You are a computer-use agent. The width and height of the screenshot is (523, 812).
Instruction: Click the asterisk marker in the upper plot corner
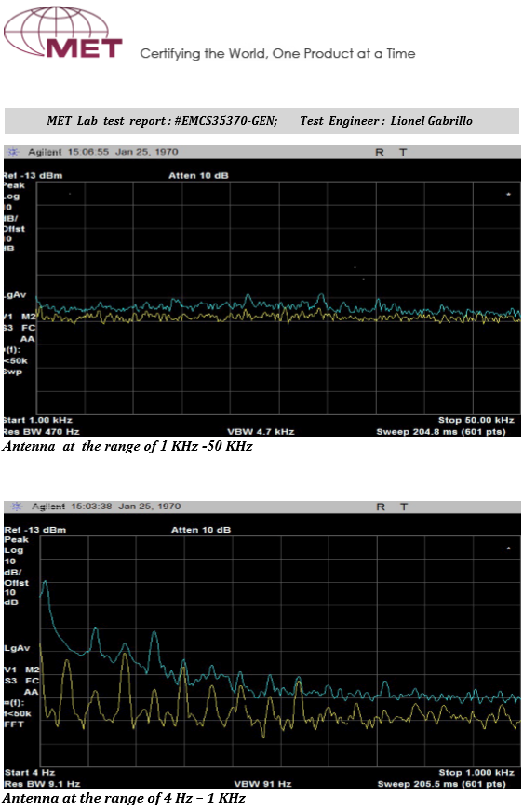click(508, 195)
